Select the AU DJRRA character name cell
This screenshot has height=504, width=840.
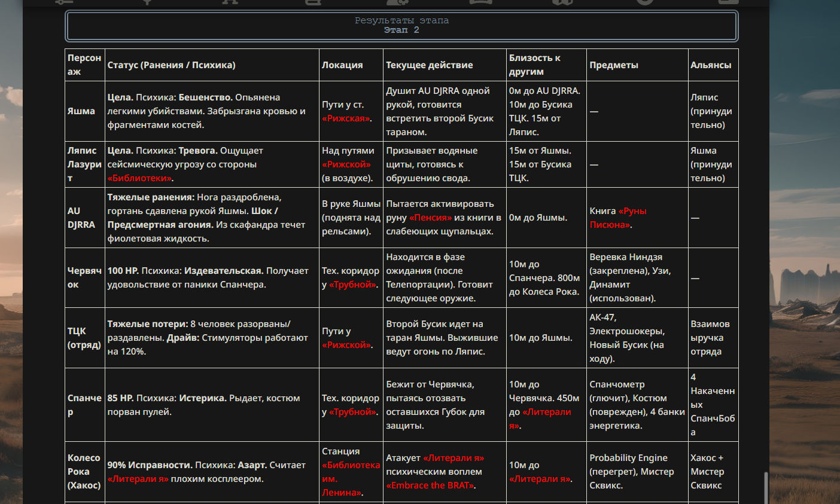tap(85, 218)
